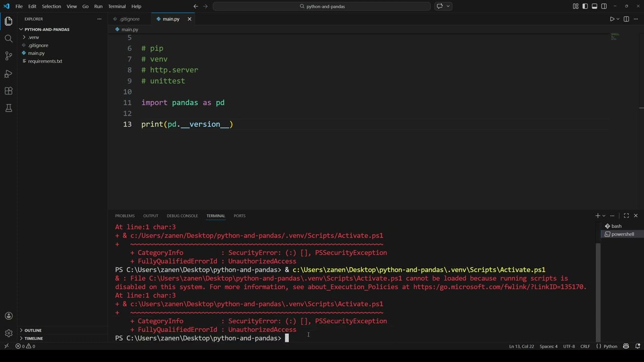
Task: Open Explorer Views and More Actions ellipsis
Action: (x=99, y=19)
